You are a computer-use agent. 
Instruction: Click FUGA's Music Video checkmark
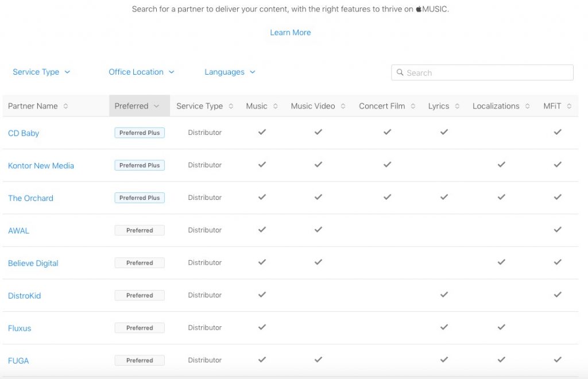point(318,359)
